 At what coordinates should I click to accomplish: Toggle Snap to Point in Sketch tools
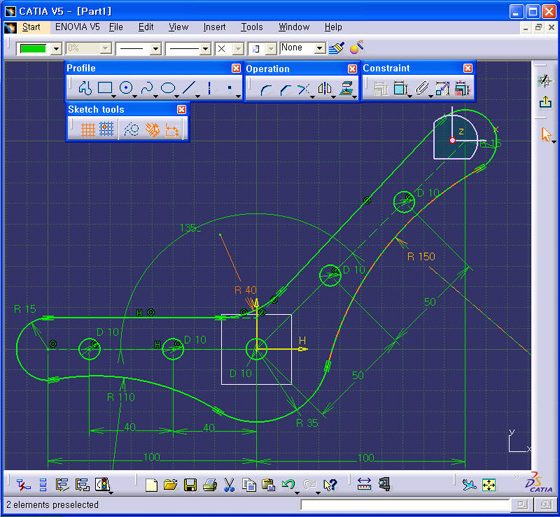(106, 129)
